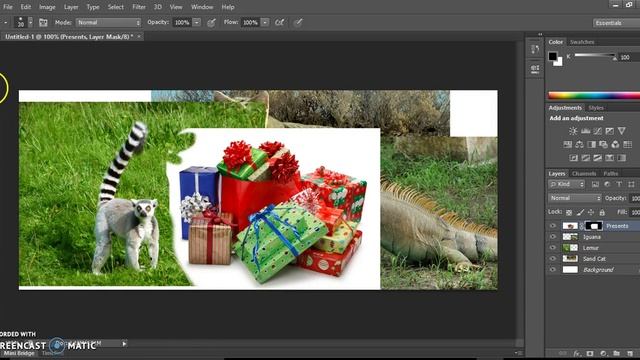Switch to the Paths tab

610,173
